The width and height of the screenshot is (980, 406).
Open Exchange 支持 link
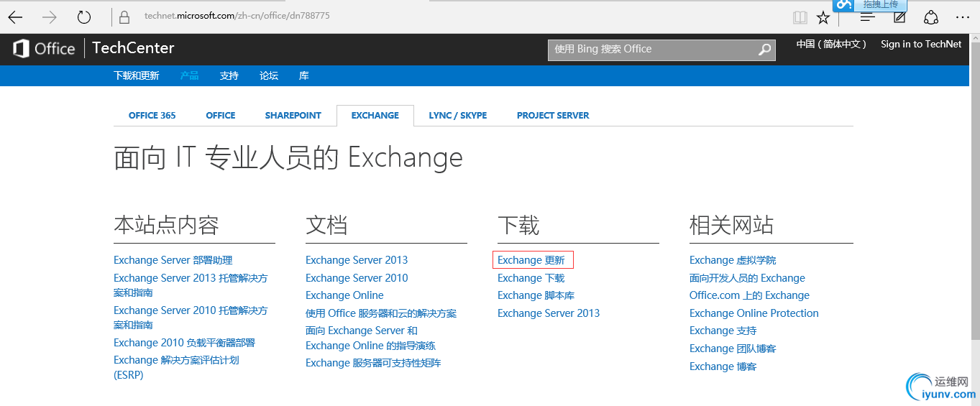pyautogui.click(x=723, y=331)
